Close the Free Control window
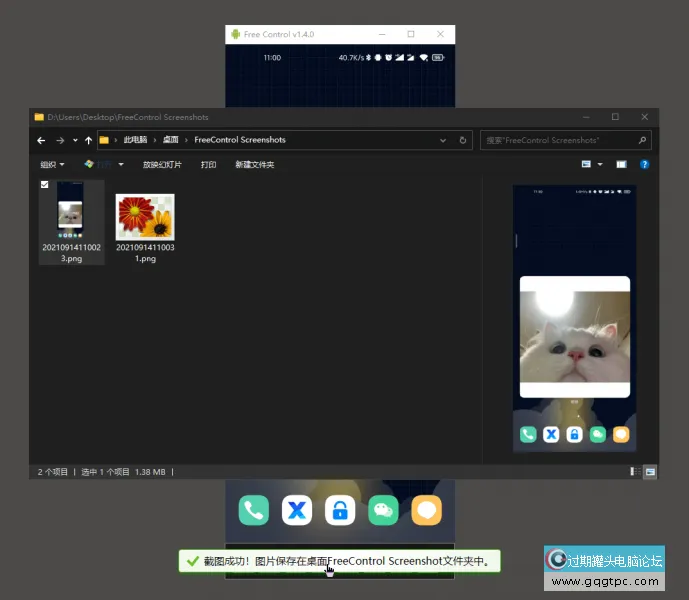This screenshot has width=689, height=600. pos(440,34)
